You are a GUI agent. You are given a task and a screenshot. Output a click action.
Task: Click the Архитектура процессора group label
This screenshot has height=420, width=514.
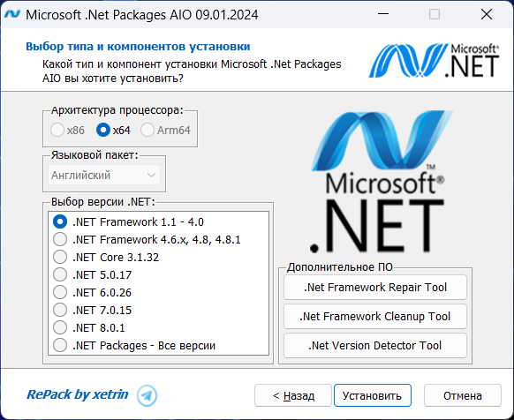pyautogui.click(x=117, y=110)
